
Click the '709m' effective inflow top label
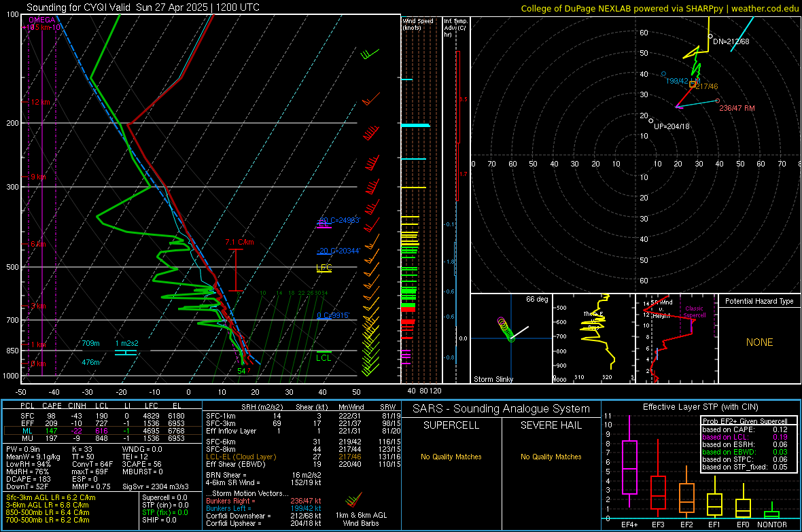pyautogui.click(x=90, y=343)
